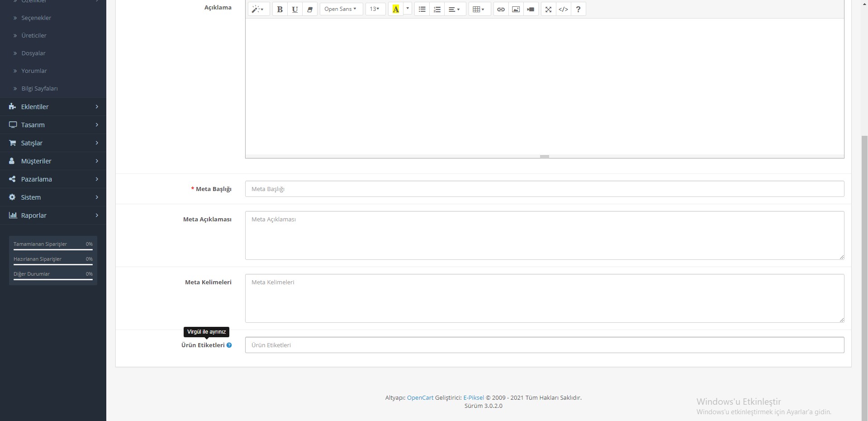This screenshot has height=421, width=868.
Task: Click the insert video icon
Action: click(531, 9)
